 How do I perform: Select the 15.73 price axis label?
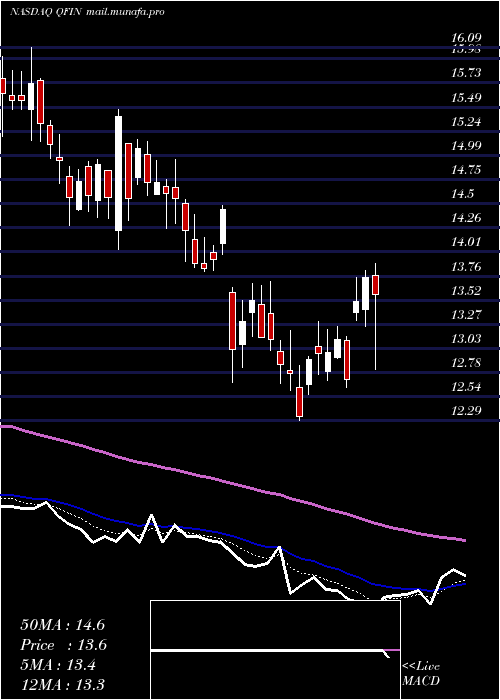point(467,73)
